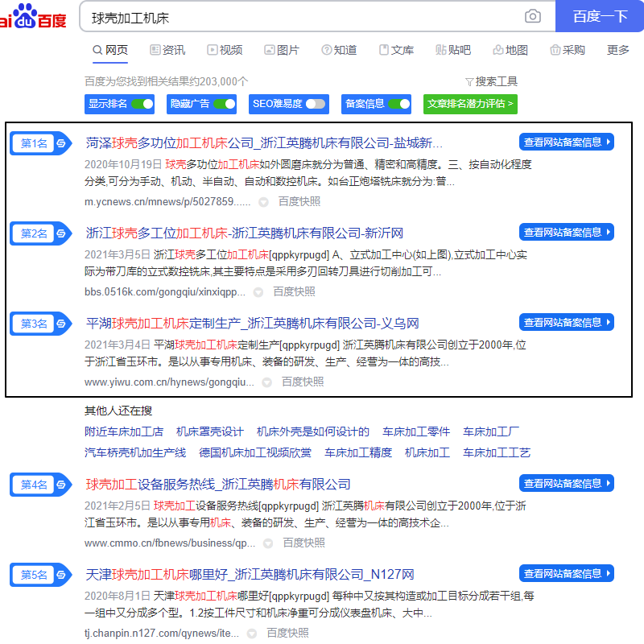
Task: Click related search 机床罩壳设计
Action: 210,431
